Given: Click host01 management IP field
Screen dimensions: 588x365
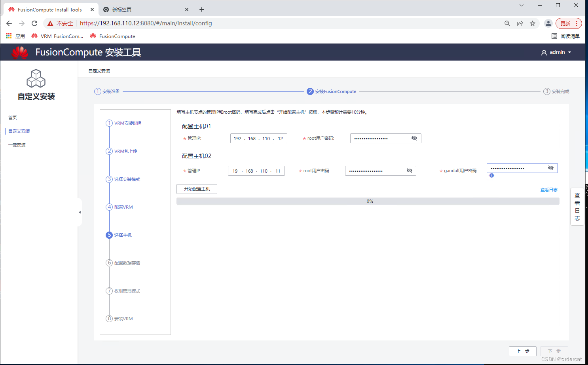Looking at the screenshot, I should [x=259, y=138].
